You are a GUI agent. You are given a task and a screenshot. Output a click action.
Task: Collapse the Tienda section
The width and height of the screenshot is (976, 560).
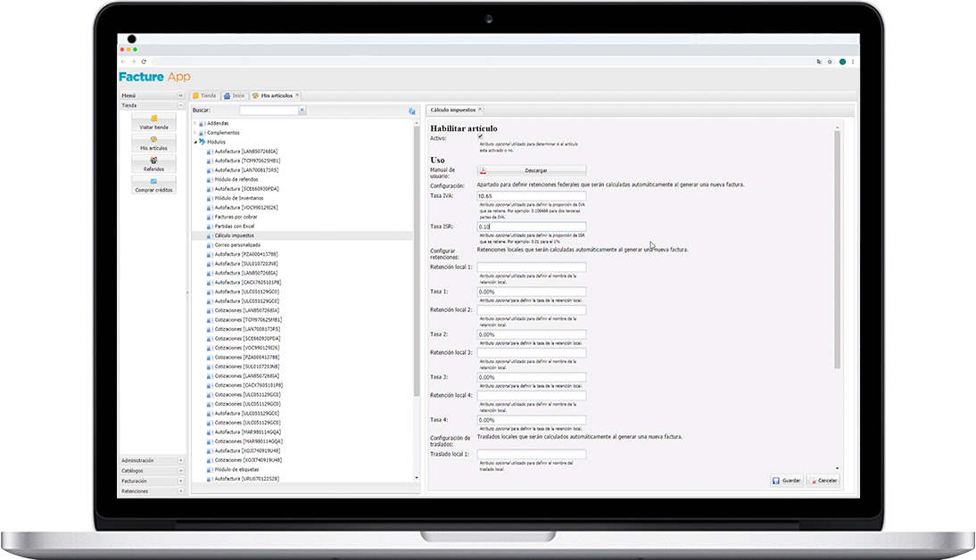point(180,105)
